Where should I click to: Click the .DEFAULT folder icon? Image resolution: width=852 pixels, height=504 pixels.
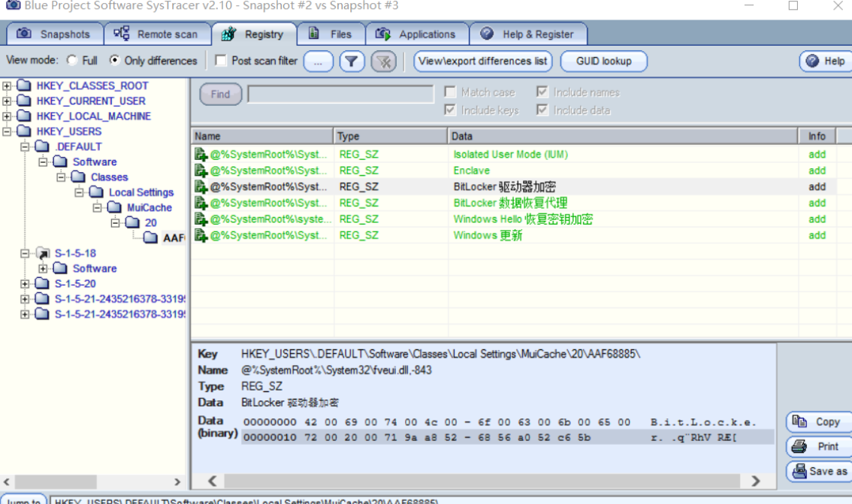(x=42, y=146)
